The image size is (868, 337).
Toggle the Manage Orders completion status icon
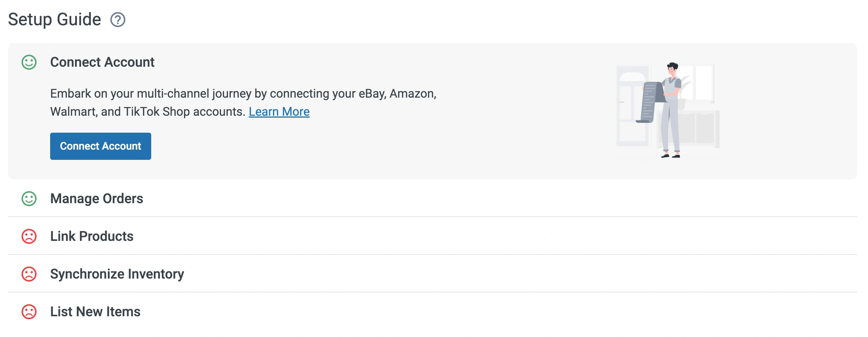pyautogui.click(x=28, y=199)
